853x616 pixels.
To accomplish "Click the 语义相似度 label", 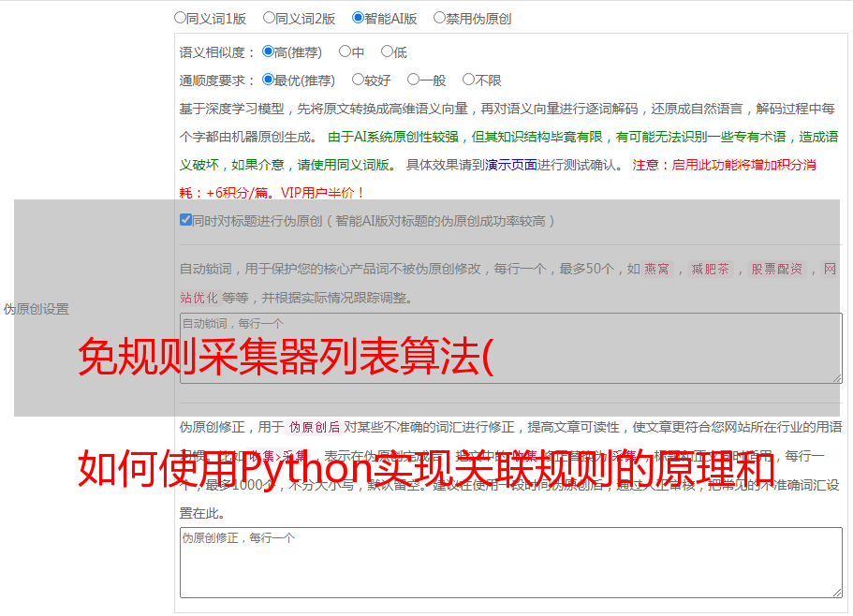I will (x=216, y=52).
